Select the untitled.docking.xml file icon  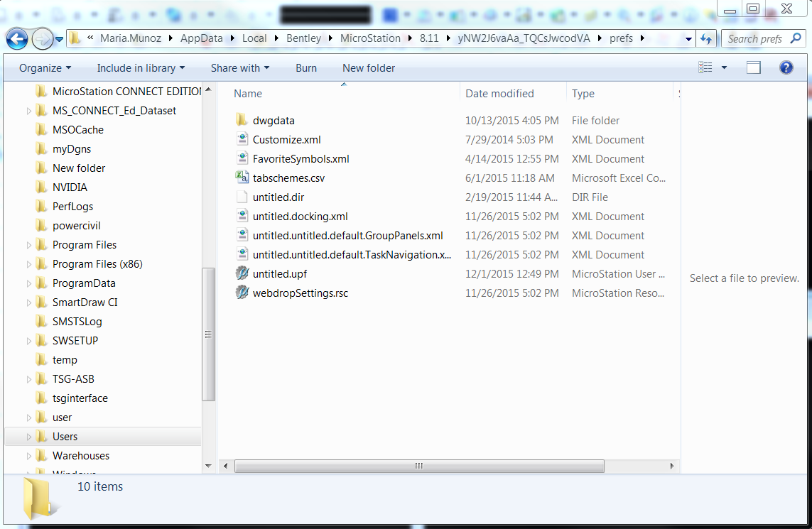coord(242,216)
